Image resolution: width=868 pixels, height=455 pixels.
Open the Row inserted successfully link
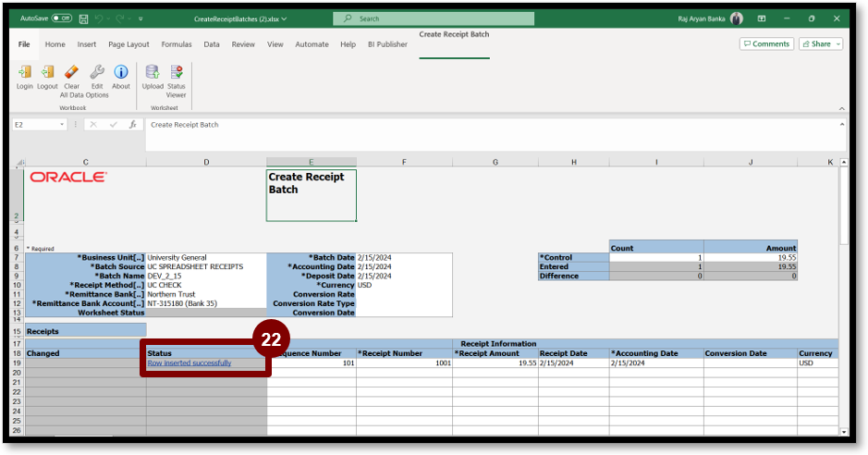click(189, 363)
